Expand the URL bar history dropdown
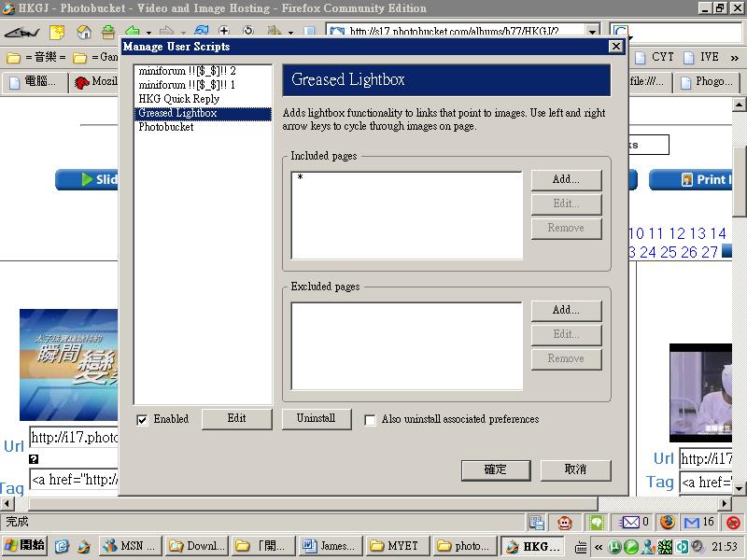 (592, 32)
